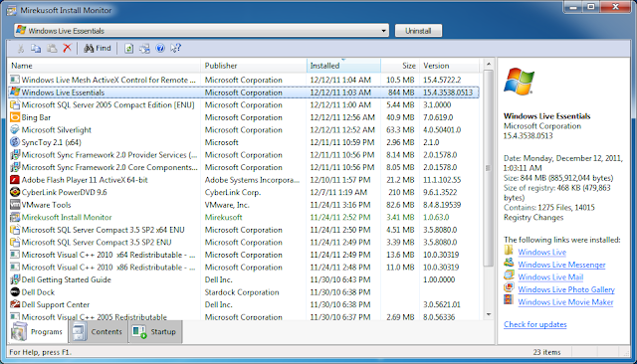Switch to the Contents tab
The height and width of the screenshot is (364, 637).
pos(98,332)
